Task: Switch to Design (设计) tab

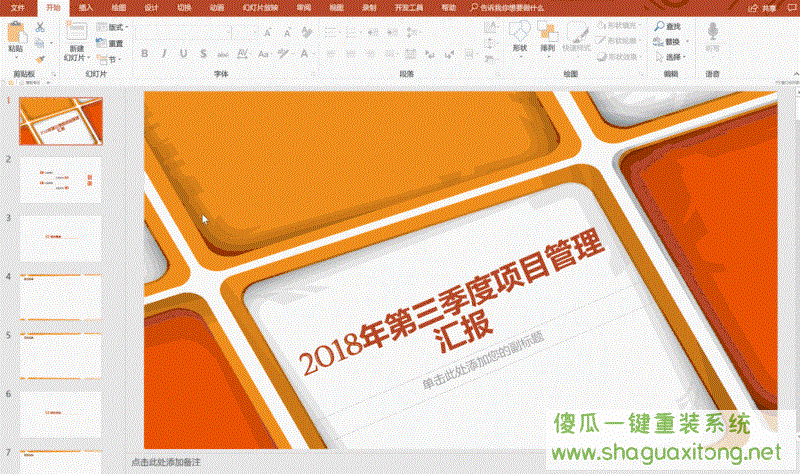Action: [151, 8]
